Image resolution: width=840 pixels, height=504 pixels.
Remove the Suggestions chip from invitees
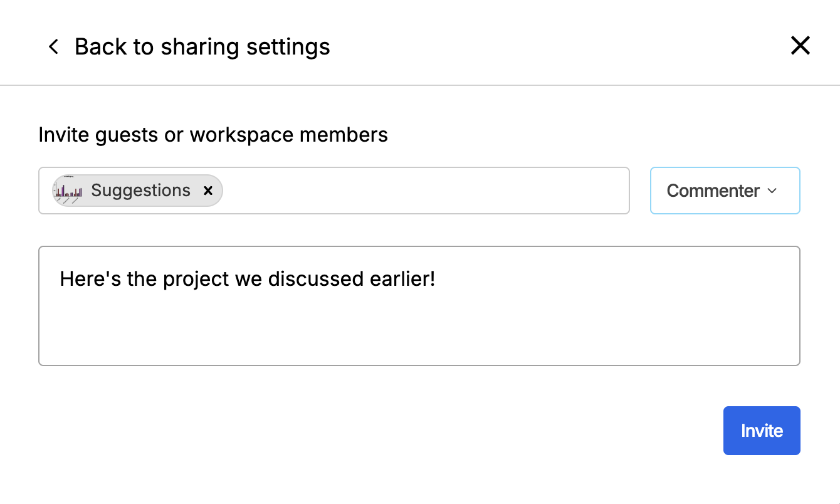click(x=208, y=191)
